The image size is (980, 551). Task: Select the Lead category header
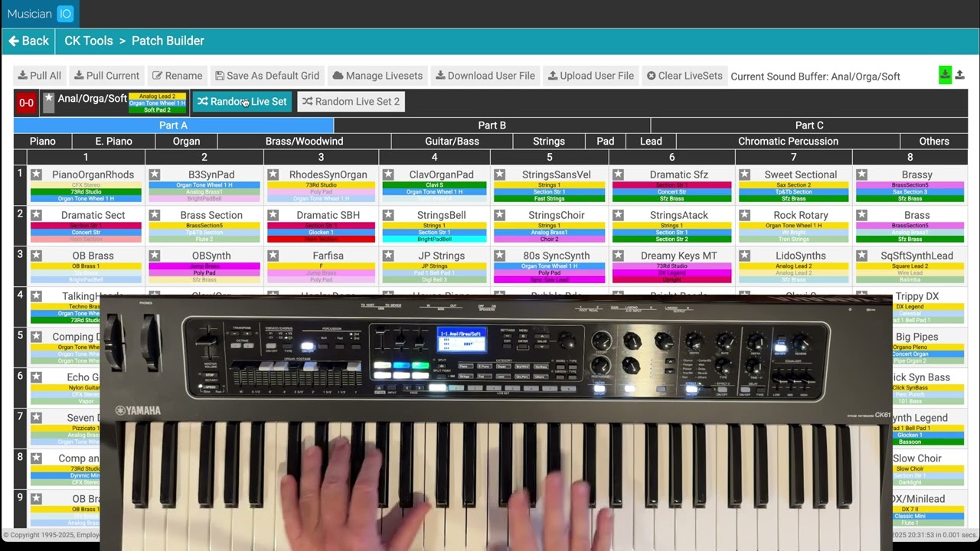(651, 141)
